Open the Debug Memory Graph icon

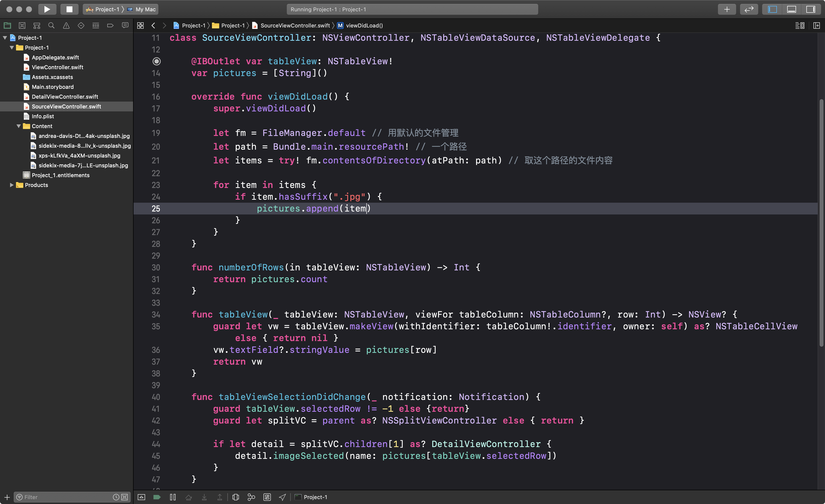[251, 497]
